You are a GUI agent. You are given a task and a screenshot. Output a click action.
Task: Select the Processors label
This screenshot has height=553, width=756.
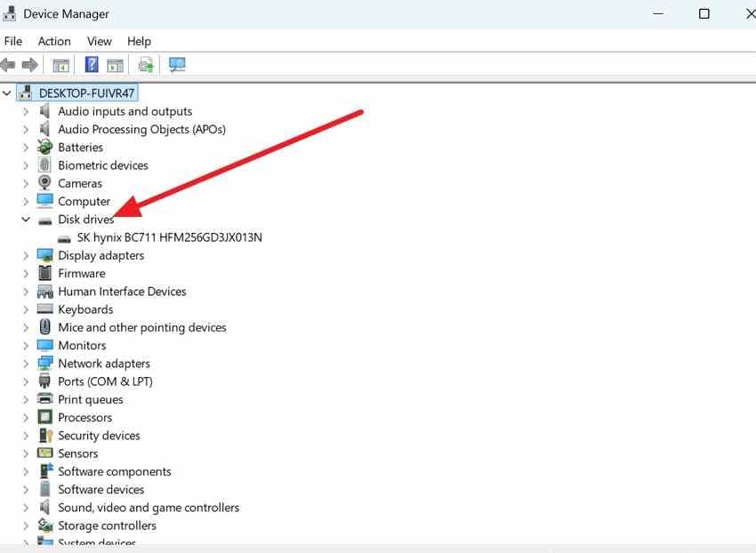coord(84,418)
